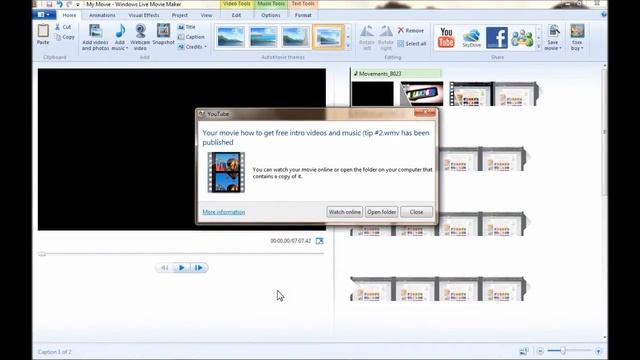Click the preview seek bar handle

[42, 254]
